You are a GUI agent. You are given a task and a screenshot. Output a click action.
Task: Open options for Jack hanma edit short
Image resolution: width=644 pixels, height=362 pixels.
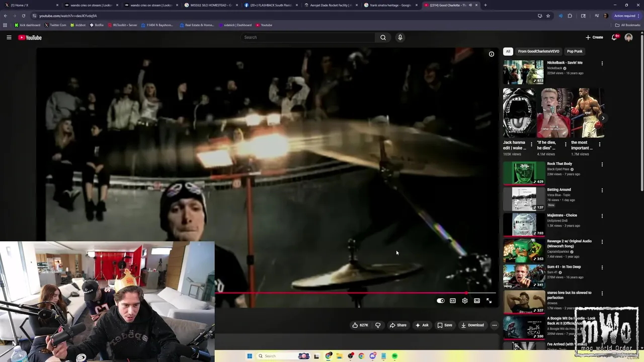pyautogui.click(x=531, y=145)
